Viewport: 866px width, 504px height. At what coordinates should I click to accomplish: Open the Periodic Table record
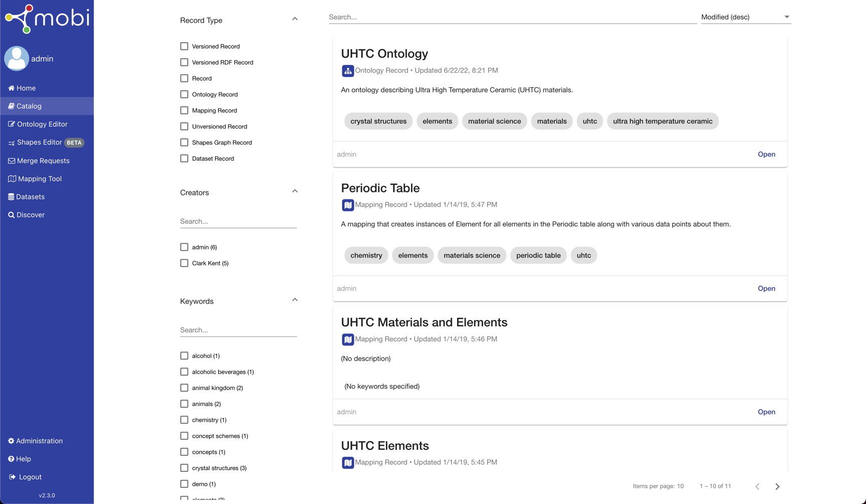click(x=766, y=288)
